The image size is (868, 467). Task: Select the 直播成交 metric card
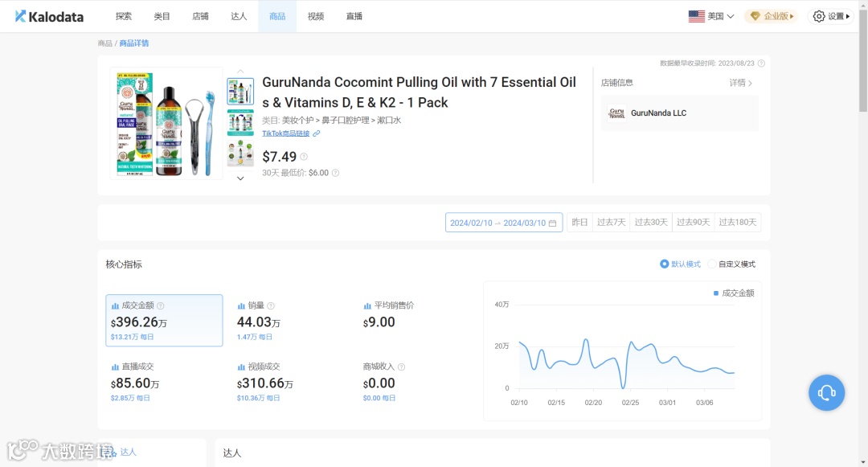(x=165, y=382)
